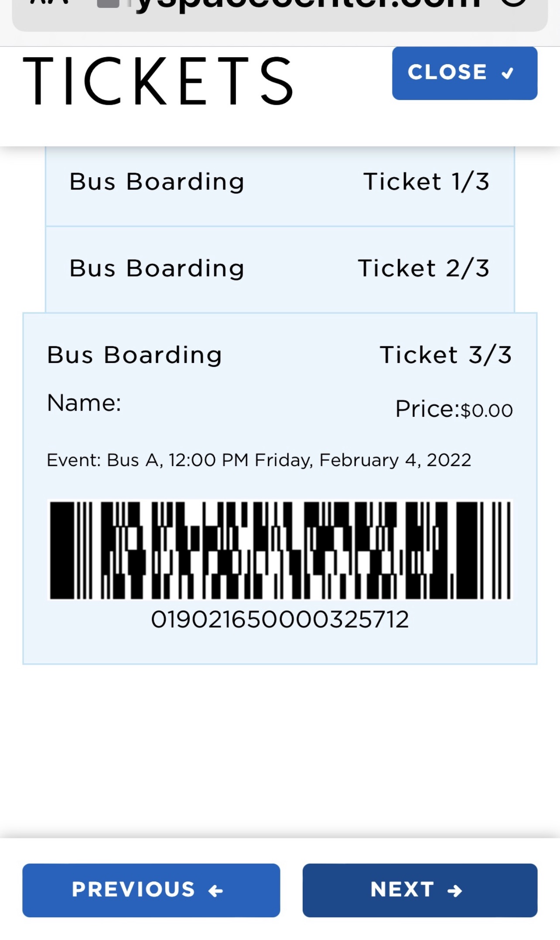Tap the Ticket 1/3 count label
Viewport: 560px width, 940px height.
[426, 182]
